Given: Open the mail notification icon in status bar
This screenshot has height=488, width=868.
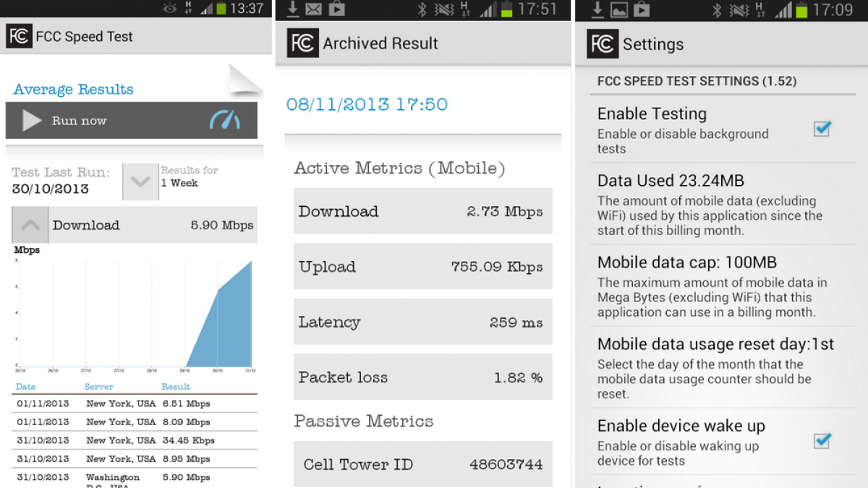Looking at the screenshot, I should click(x=313, y=9).
